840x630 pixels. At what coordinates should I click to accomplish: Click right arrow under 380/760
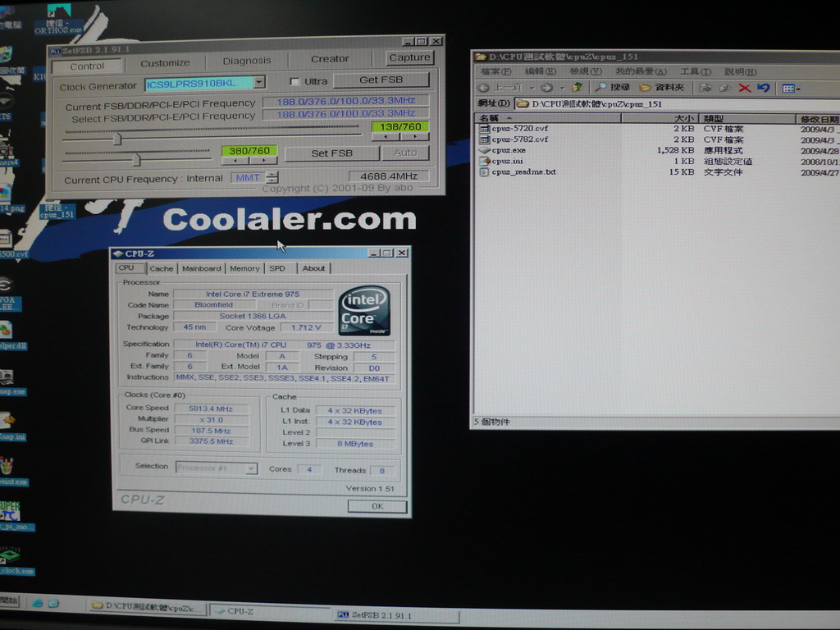263,160
